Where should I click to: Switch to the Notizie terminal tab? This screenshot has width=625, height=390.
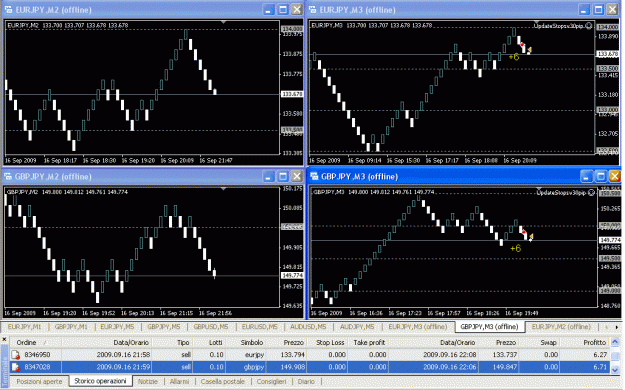tap(148, 382)
